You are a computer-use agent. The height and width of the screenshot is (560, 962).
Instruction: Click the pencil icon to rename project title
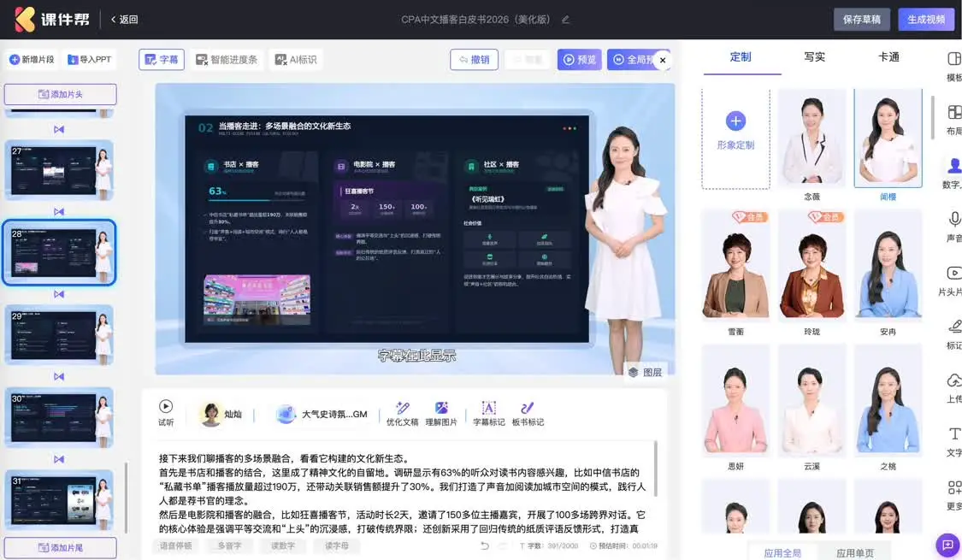pos(565,20)
